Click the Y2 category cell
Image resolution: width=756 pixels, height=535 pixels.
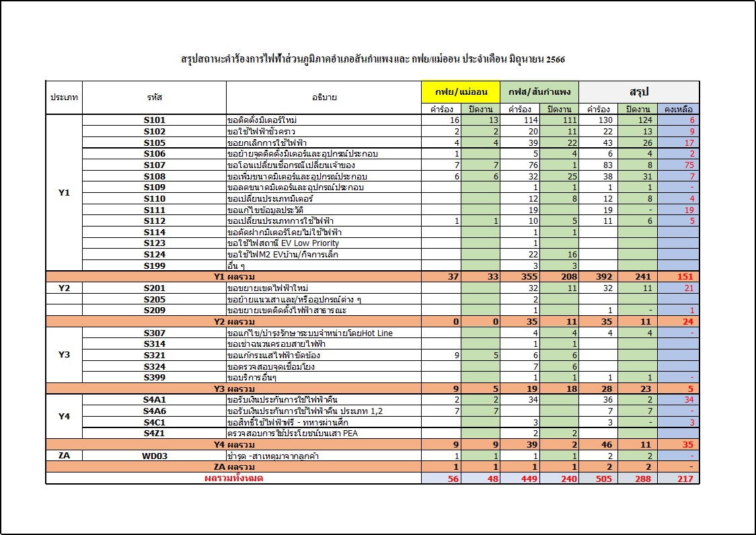tap(64, 288)
